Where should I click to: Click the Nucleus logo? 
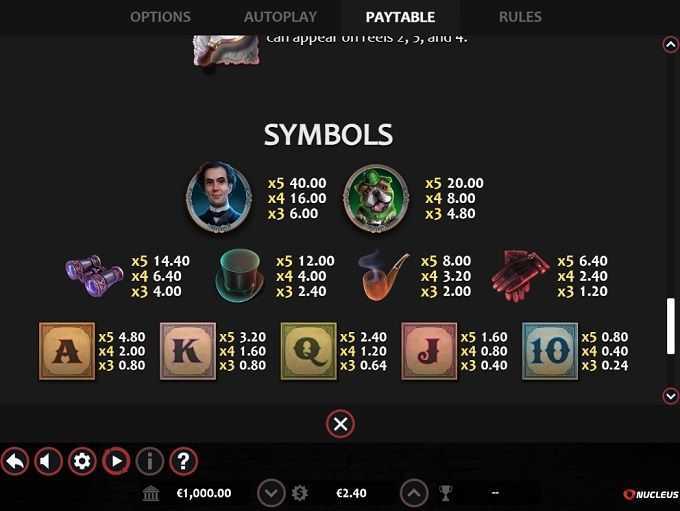(651, 495)
